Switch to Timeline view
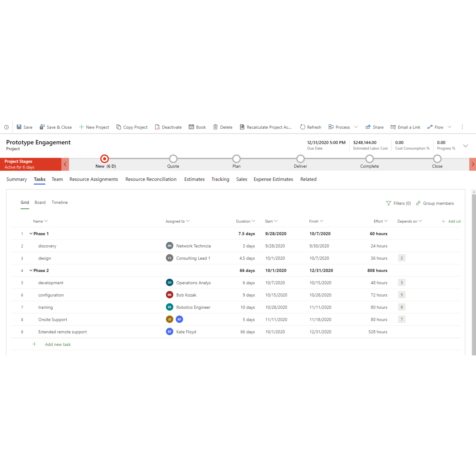476x476 pixels. 60,202
